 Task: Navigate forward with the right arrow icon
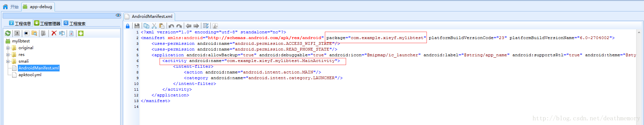pyautogui.click(x=196, y=26)
